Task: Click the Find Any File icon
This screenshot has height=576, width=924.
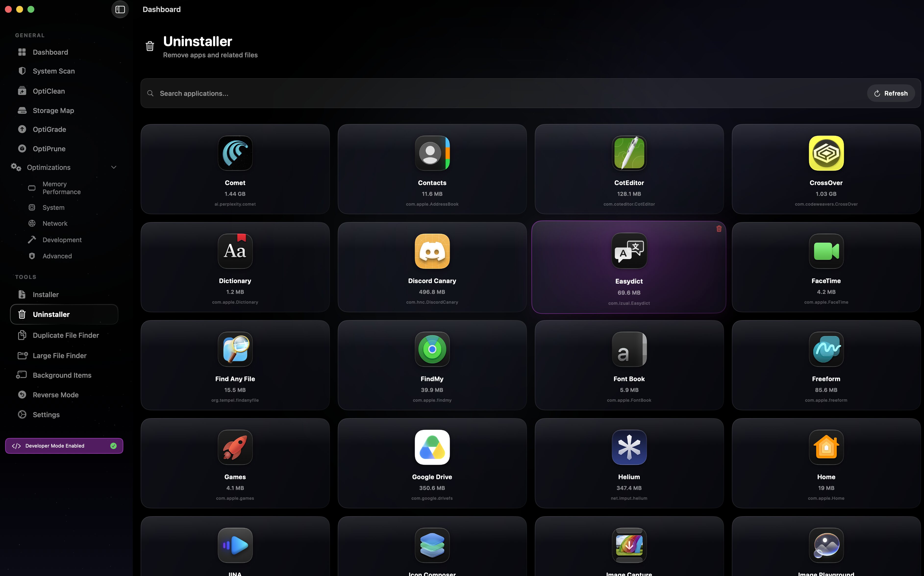Action: click(x=235, y=349)
